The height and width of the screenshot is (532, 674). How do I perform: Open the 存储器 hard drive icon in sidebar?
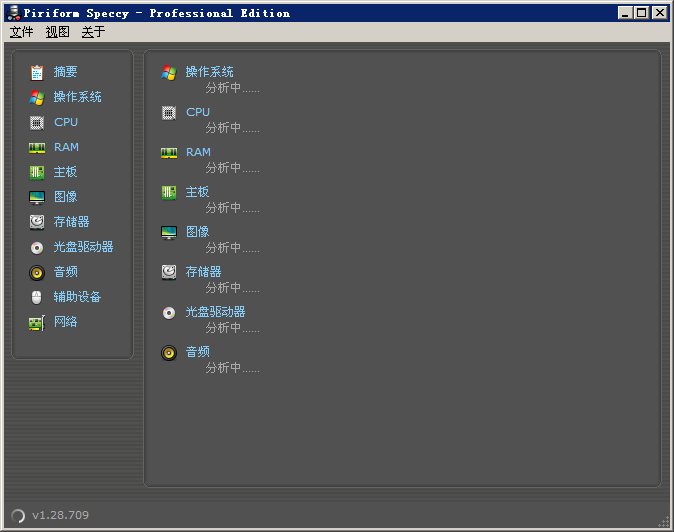pos(37,222)
